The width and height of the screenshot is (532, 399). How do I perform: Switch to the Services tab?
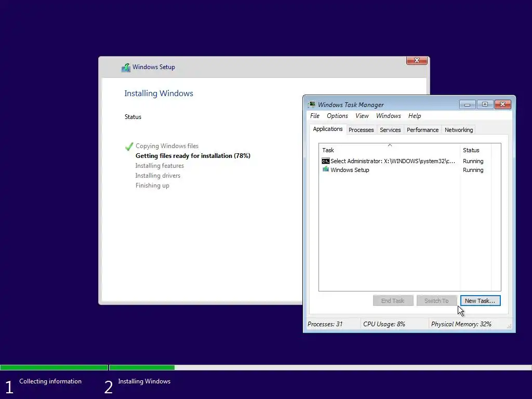[x=390, y=130]
